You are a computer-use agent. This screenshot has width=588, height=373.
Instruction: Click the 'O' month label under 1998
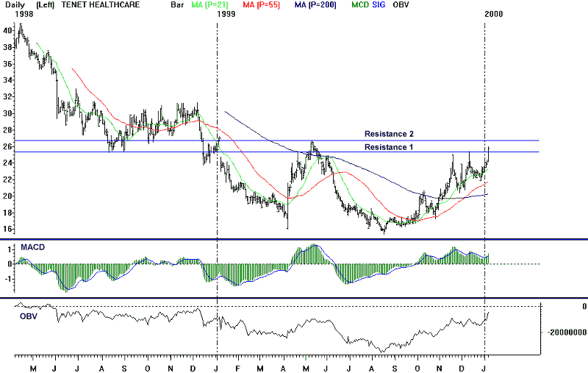click(148, 369)
